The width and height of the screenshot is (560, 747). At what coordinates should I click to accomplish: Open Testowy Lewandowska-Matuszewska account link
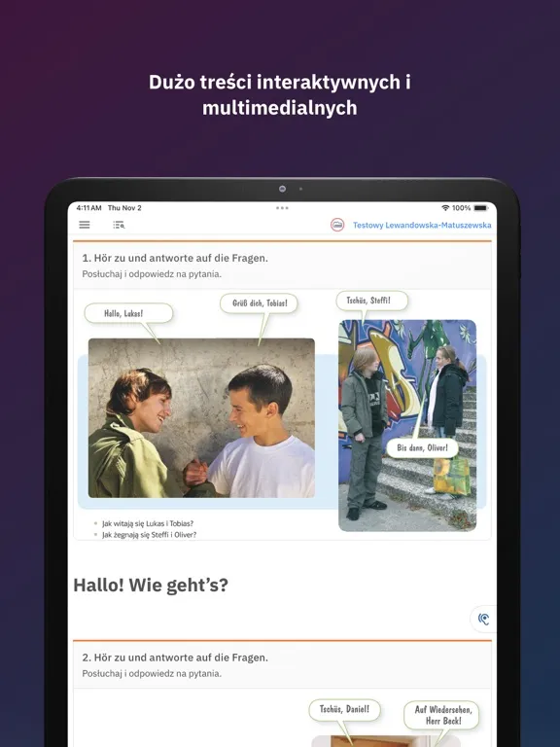[422, 225]
